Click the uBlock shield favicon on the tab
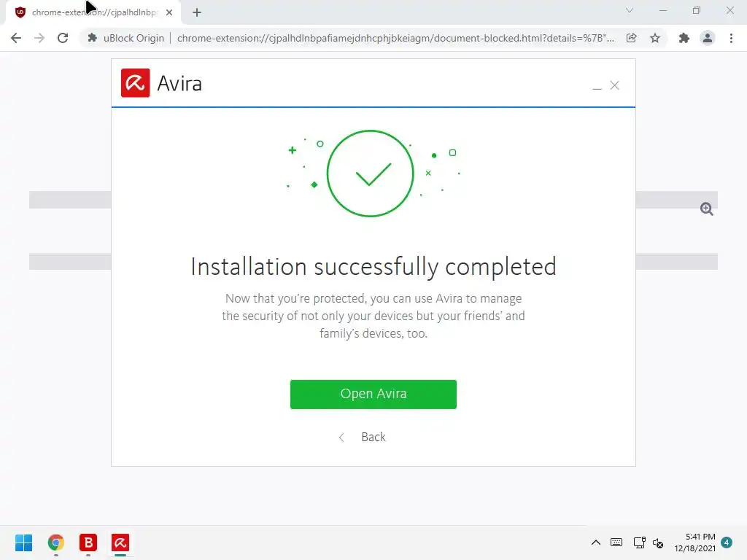 pyautogui.click(x=20, y=12)
